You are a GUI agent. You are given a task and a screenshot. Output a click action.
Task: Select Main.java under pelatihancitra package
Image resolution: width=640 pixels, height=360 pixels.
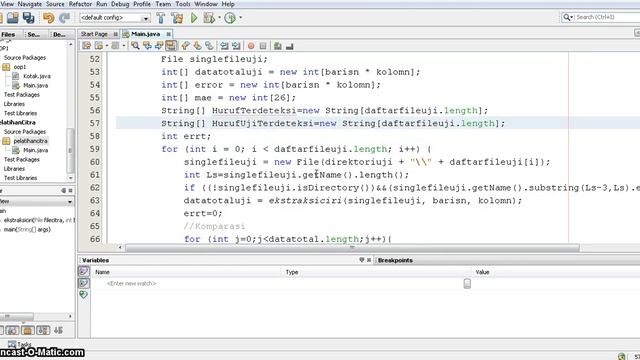tap(36, 150)
